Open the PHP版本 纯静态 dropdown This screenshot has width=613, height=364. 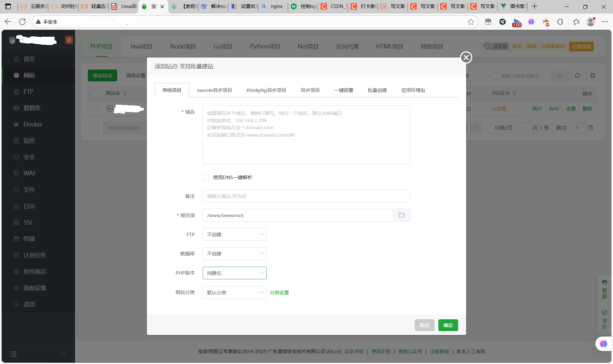[x=234, y=273]
